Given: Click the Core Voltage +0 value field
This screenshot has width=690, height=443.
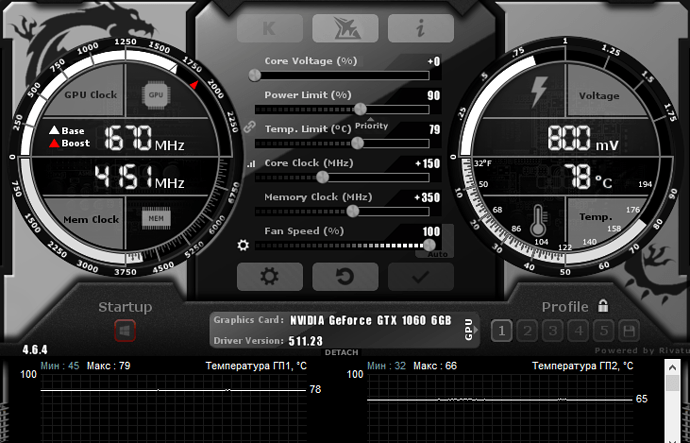Looking at the screenshot, I should click(x=434, y=61).
